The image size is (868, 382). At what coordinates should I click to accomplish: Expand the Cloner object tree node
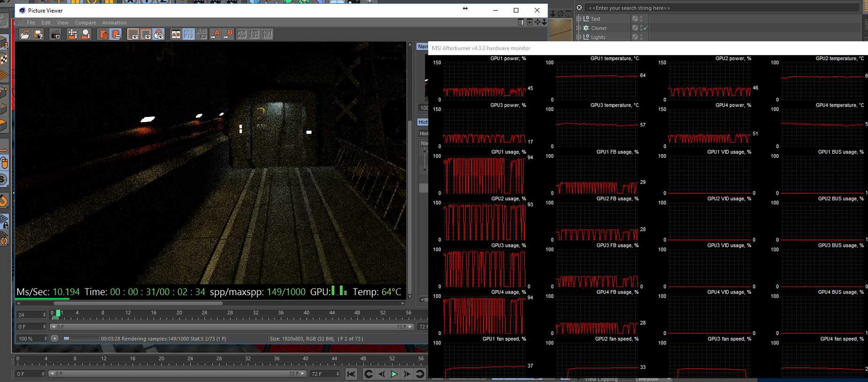point(579,28)
